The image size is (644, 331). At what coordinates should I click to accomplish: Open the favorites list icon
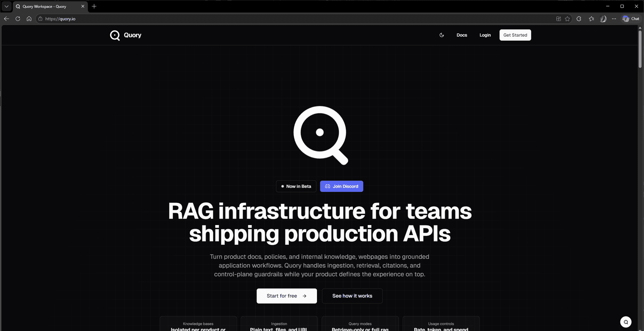point(591,19)
